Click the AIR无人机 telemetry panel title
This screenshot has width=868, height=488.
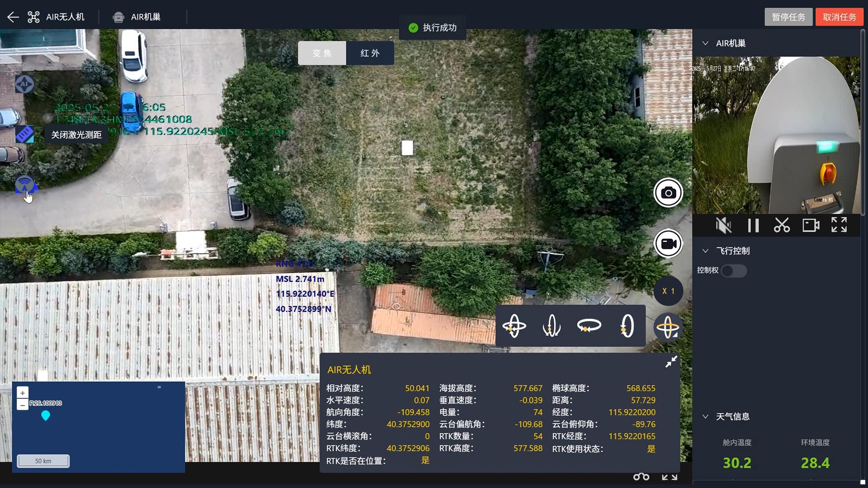point(349,370)
